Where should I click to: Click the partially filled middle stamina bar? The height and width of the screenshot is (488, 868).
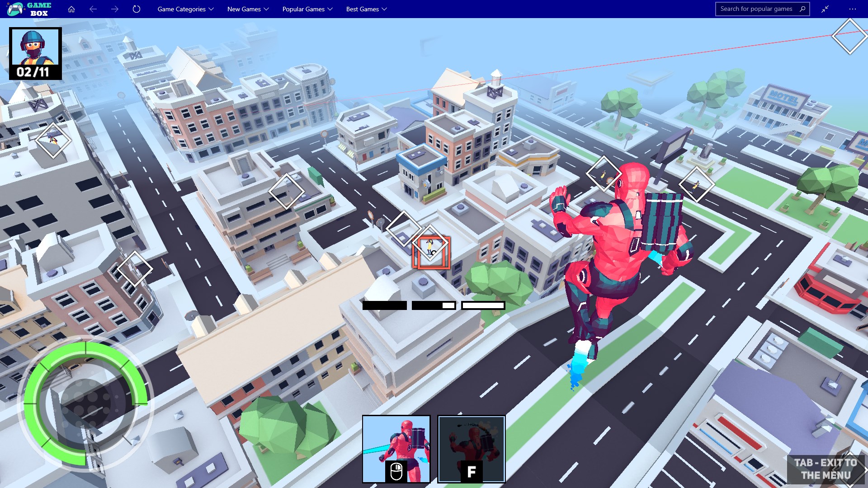pos(434,305)
